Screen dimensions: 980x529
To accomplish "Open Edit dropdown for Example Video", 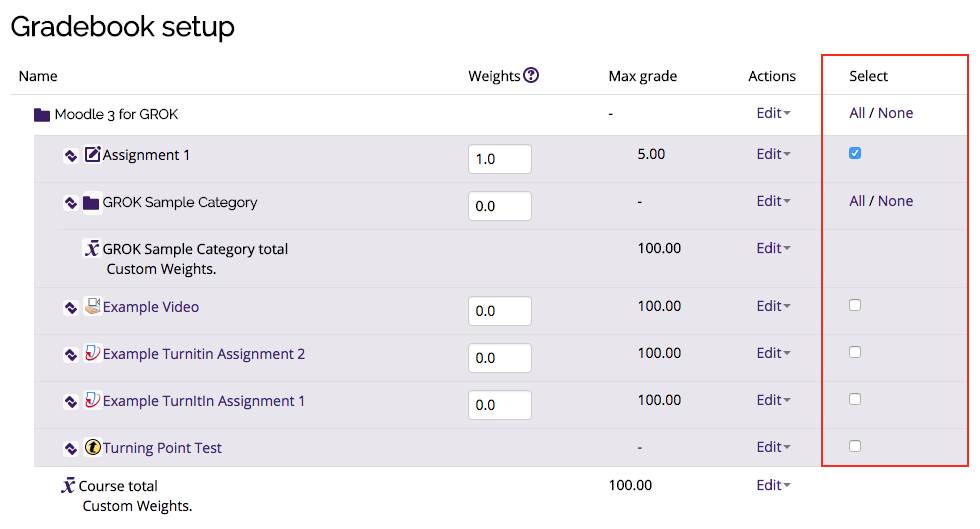I will [773, 306].
